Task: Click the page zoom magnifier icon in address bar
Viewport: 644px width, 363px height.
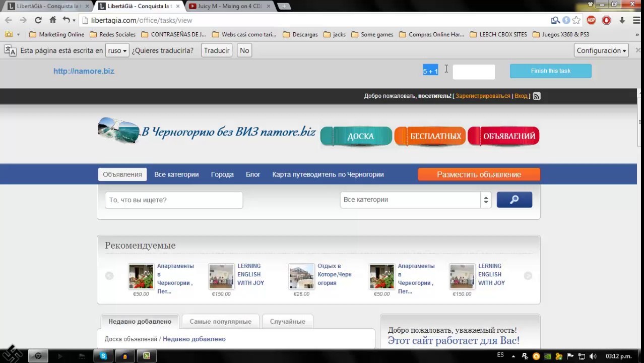Action: [555, 20]
